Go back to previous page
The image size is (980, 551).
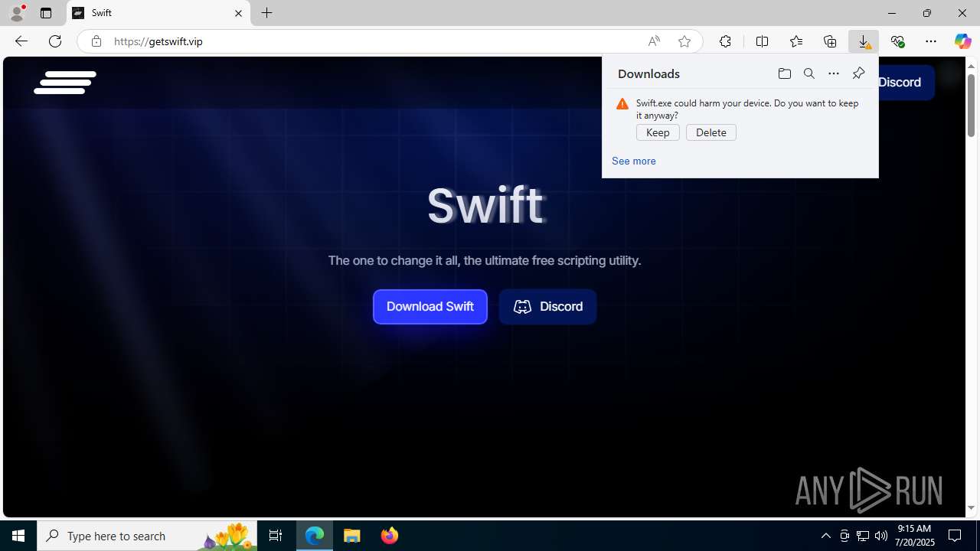(21, 41)
